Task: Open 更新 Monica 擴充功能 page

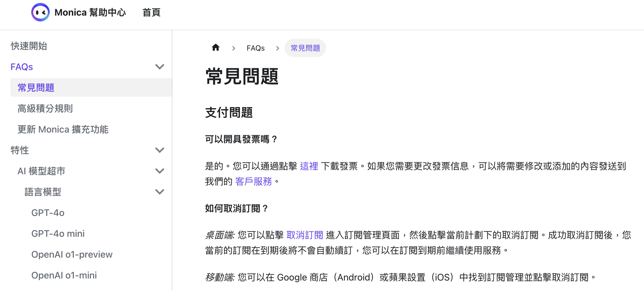Action: point(63,129)
